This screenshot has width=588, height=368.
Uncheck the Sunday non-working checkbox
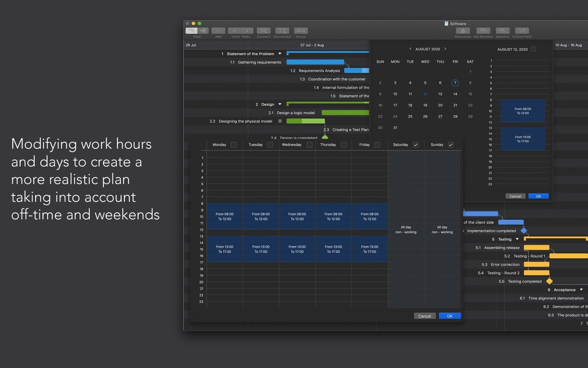(451, 145)
